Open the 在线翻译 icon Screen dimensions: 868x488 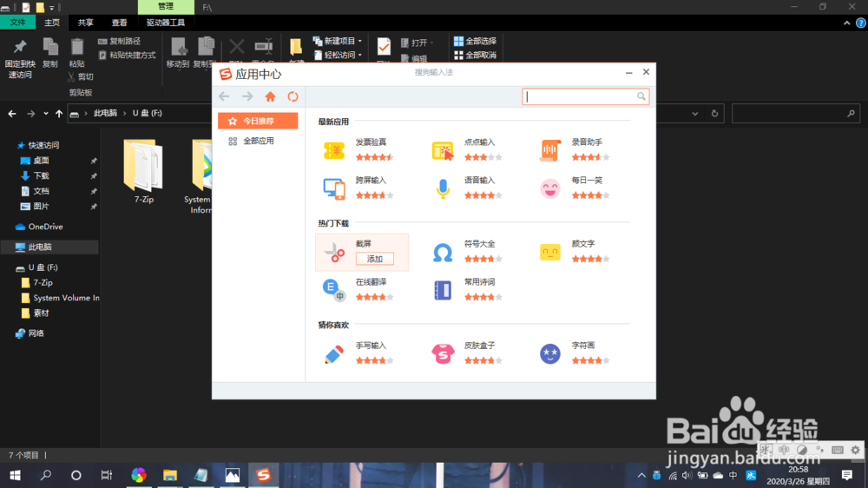(334, 290)
